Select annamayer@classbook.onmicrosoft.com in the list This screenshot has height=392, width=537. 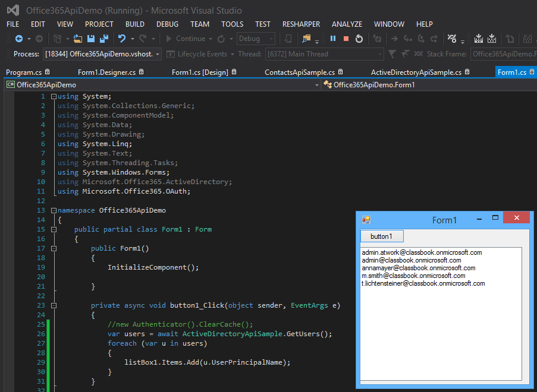pos(419,268)
